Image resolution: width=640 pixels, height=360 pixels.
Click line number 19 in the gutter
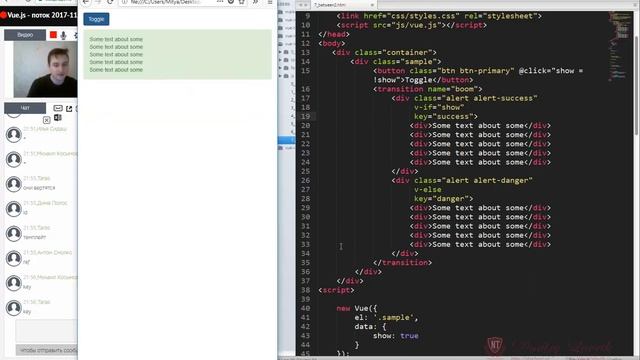(x=305, y=116)
